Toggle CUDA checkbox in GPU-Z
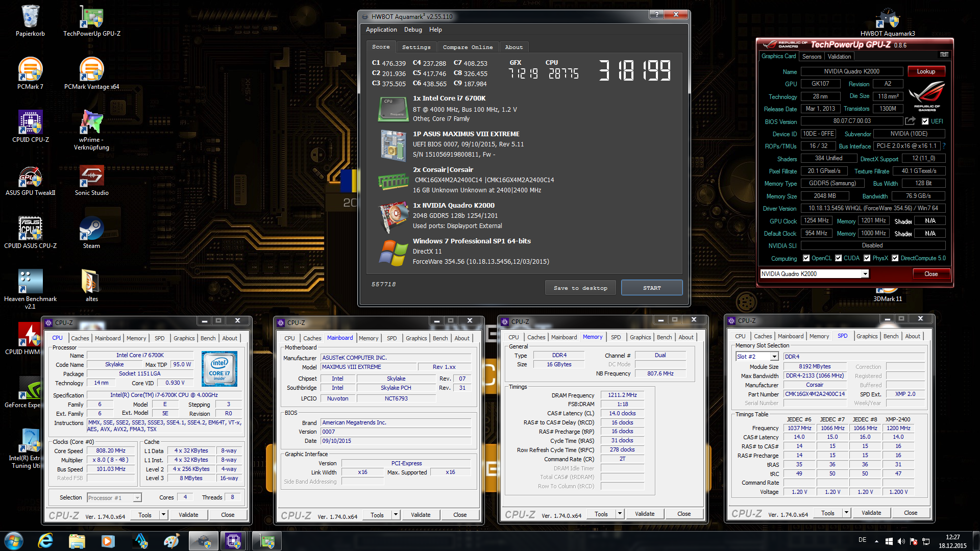This screenshot has height=551, width=980. coord(838,258)
